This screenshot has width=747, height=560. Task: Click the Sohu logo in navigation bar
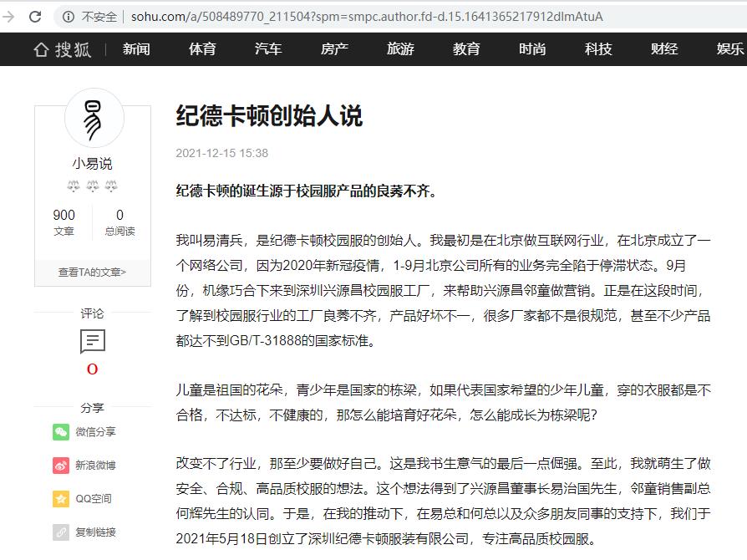point(62,49)
